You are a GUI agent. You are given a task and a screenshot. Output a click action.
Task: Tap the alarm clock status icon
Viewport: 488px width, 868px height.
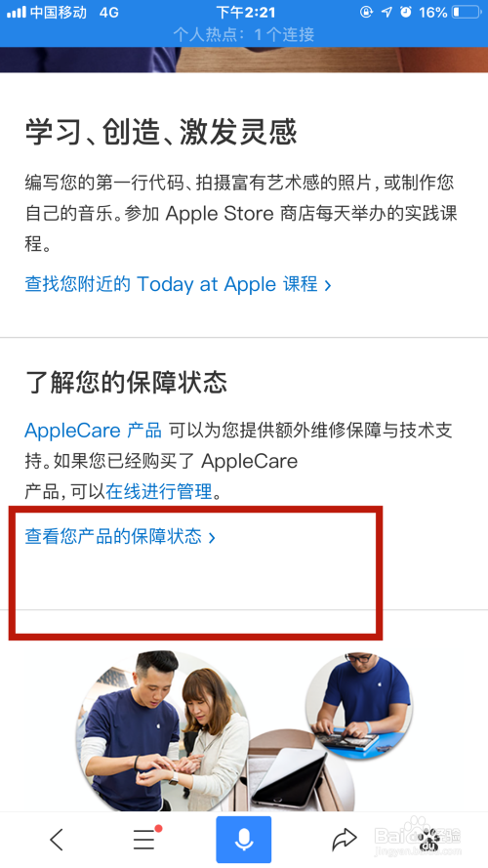[x=406, y=12]
